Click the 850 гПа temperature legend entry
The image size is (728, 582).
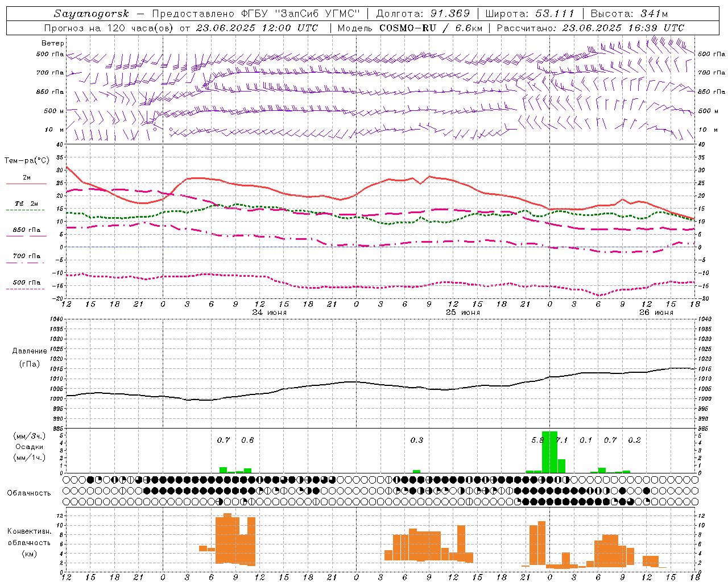tap(27, 230)
